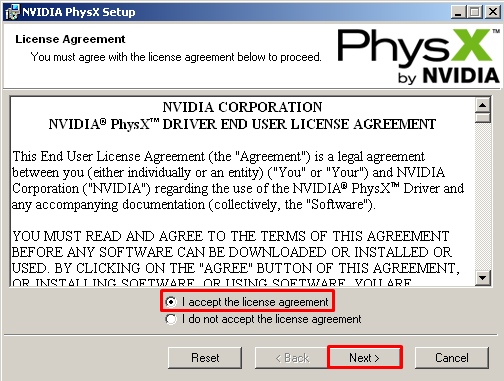Maximize the NVIDIA PhysX Setup window

click(475, 12)
